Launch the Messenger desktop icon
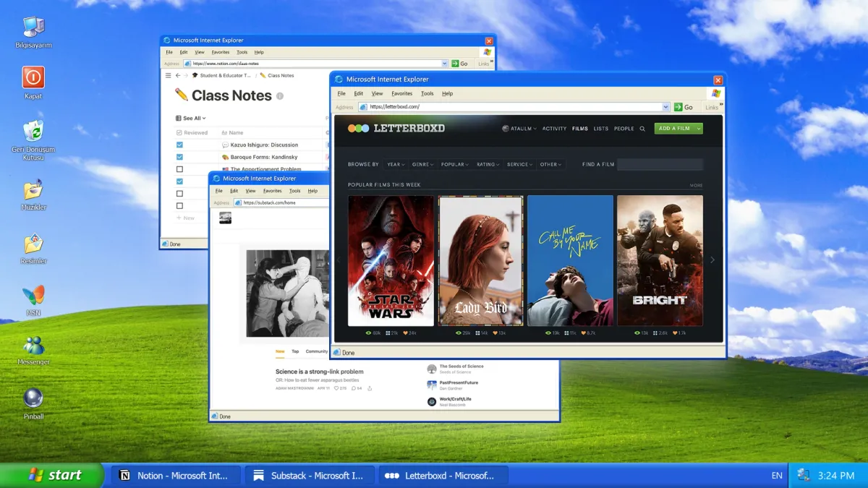This screenshot has width=868, height=488. 33,345
